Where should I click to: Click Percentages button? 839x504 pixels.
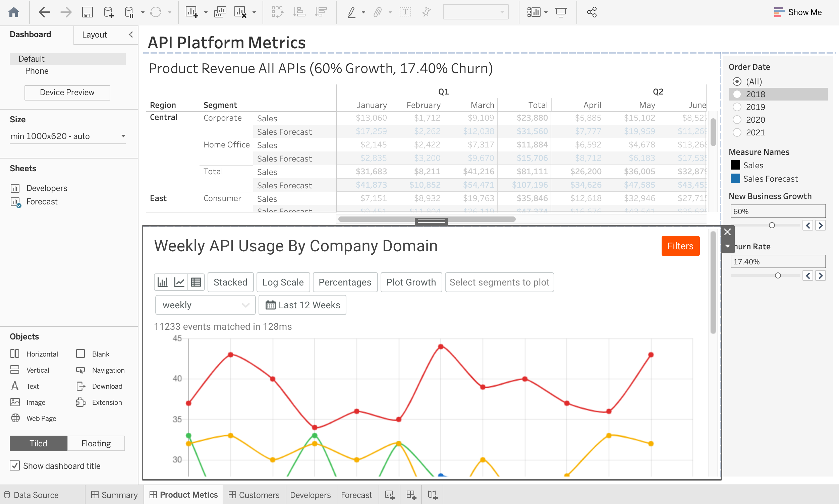pos(345,282)
